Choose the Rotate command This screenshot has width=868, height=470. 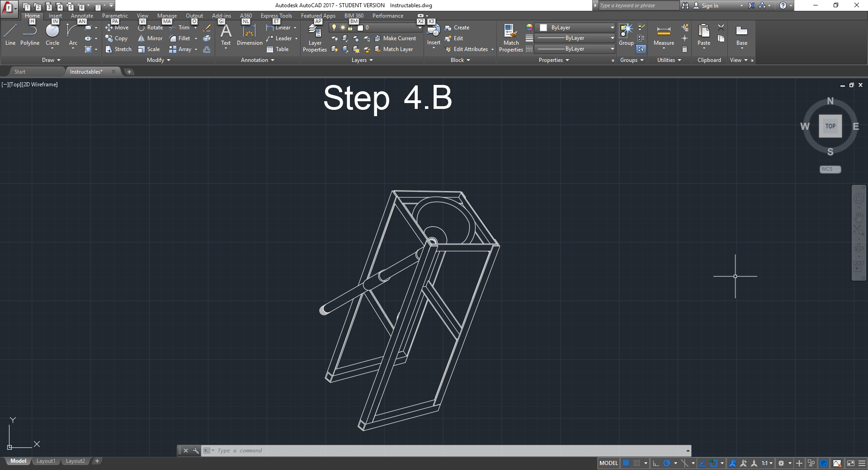click(x=151, y=28)
